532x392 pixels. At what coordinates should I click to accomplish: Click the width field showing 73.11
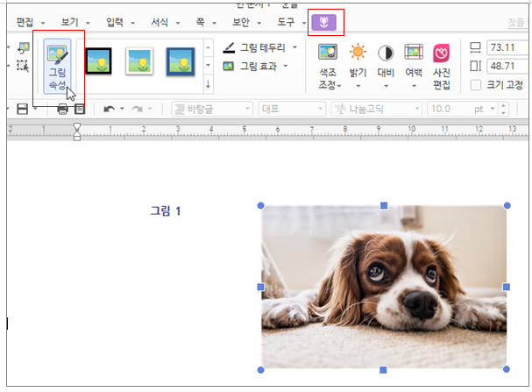507,47
